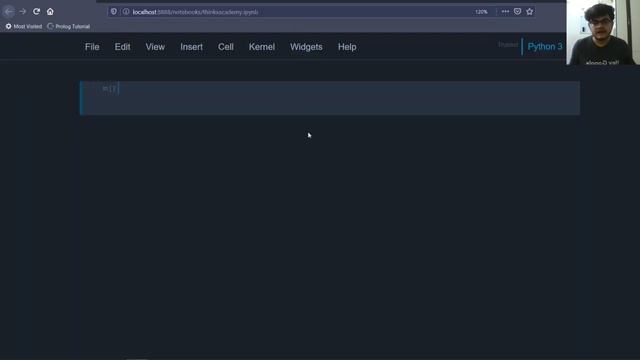Open the Cell menu

click(x=226, y=47)
